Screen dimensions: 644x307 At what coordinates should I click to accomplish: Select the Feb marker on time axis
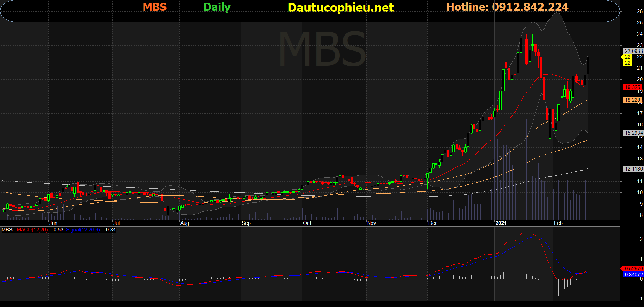click(558, 223)
